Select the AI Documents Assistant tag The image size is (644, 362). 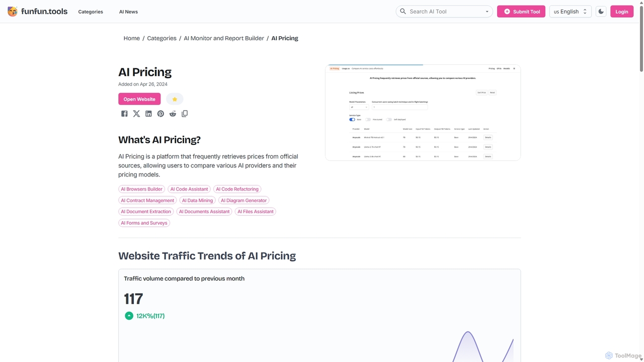204,212
